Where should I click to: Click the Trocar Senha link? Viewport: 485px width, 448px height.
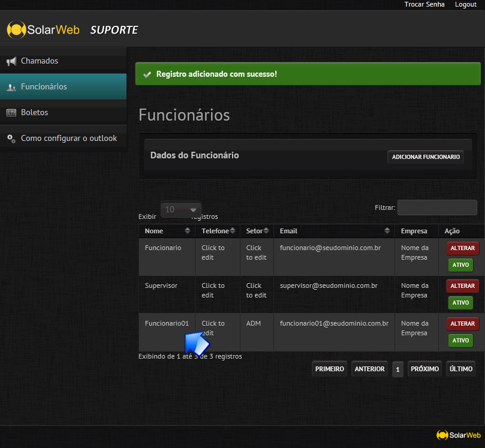pyautogui.click(x=424, y=4)
